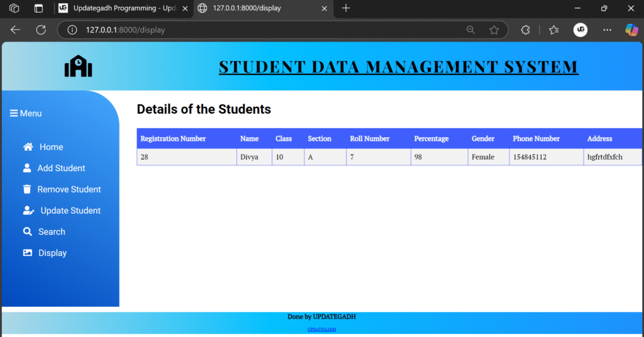The width and height of the screenshot is (644, 337).
Task: Add page to favorites with star icon
Action: coord(494,30)
